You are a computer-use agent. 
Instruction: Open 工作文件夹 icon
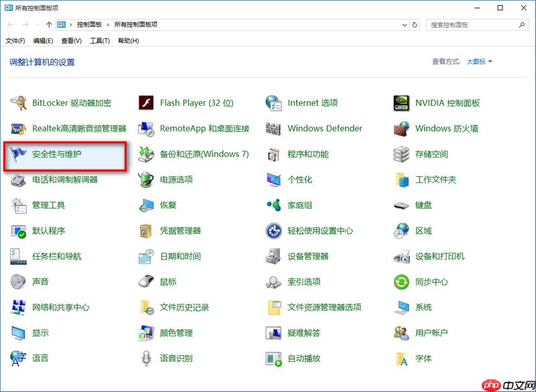pyautogui.click(x=402, y=180)
